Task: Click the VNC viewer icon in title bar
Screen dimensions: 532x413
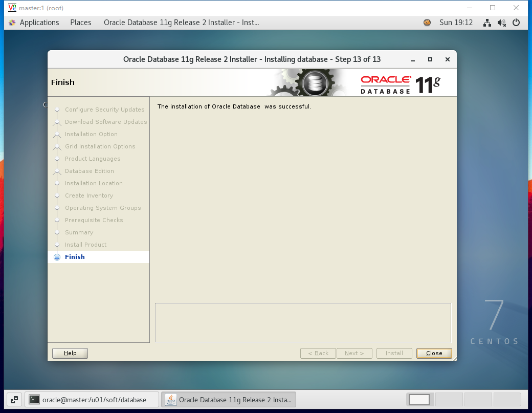Action: [x=12, y=8]
